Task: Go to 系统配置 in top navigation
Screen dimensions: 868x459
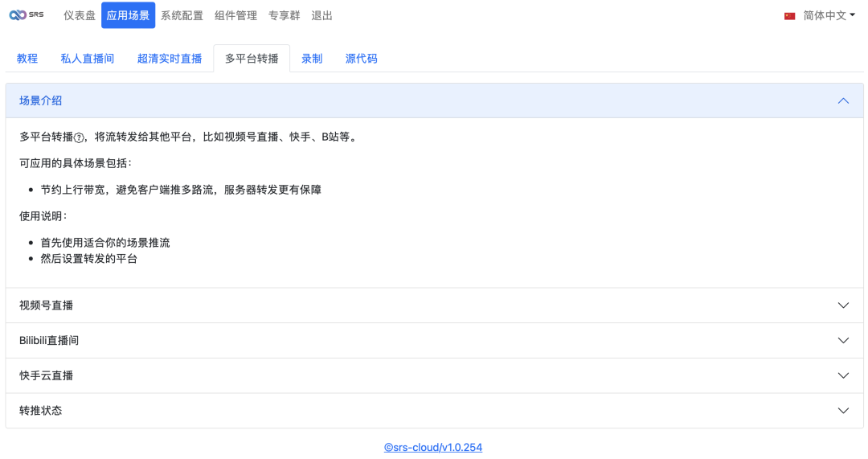Action: coord(182,15)
